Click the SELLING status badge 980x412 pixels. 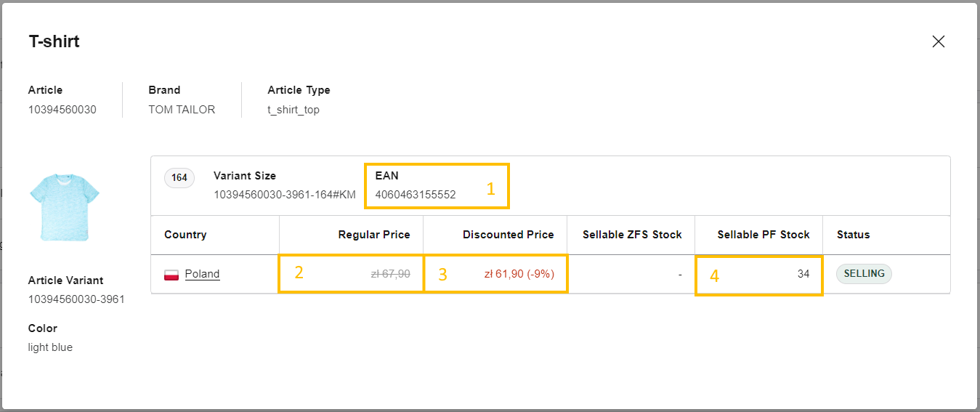point(864,274)
